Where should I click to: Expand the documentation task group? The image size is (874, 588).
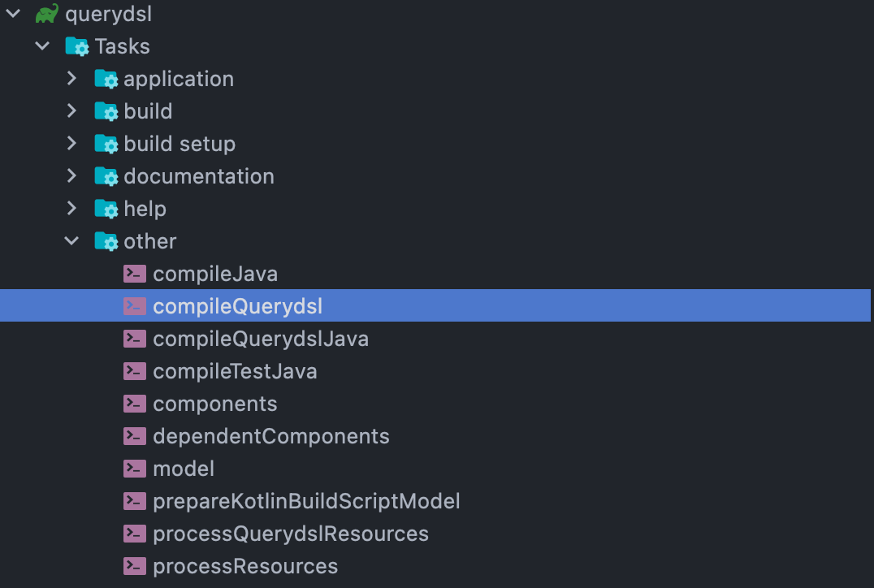pyautogui.click(x=71, y=175)
